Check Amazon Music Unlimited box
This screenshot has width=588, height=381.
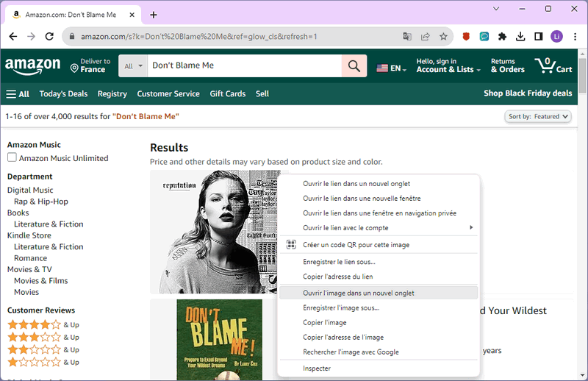tap(12, 157)
